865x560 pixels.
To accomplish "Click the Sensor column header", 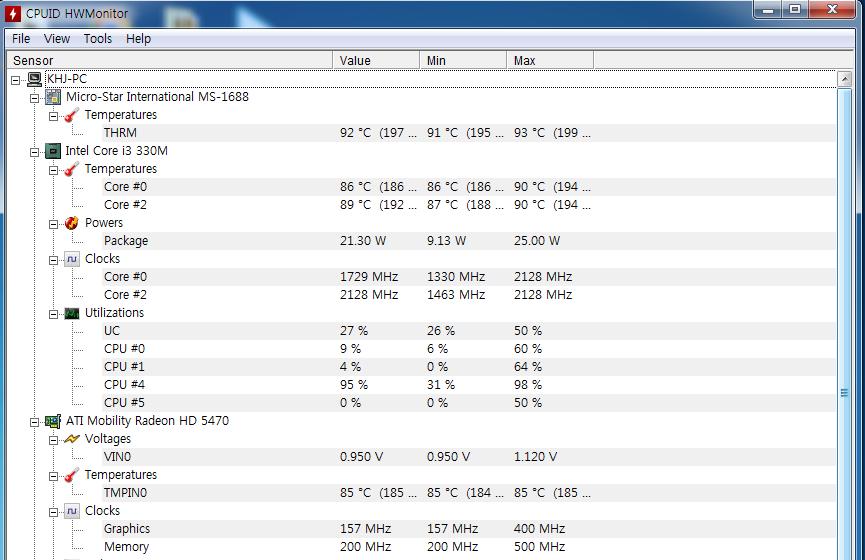I will pyautogui.click(x=168, y=60).
